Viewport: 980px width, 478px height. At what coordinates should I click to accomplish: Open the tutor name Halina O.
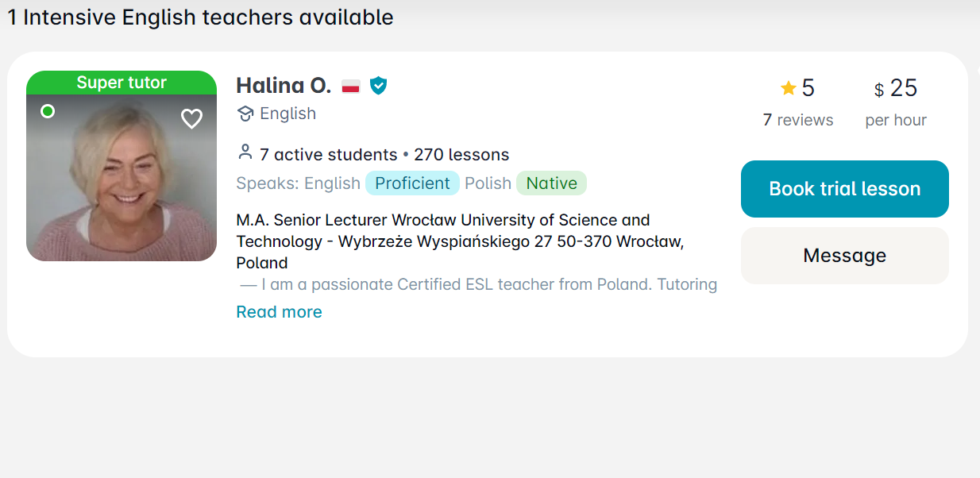click(x=284, y=86)
